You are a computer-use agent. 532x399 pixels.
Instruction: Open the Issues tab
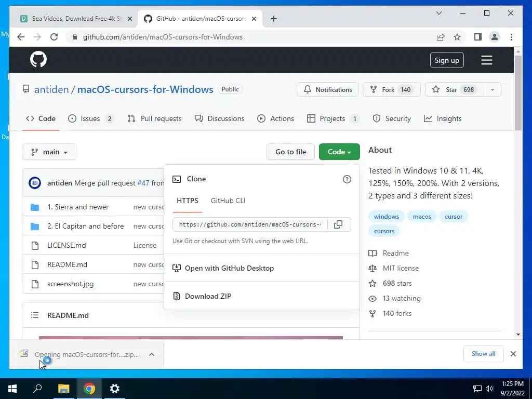pos(91,118)
